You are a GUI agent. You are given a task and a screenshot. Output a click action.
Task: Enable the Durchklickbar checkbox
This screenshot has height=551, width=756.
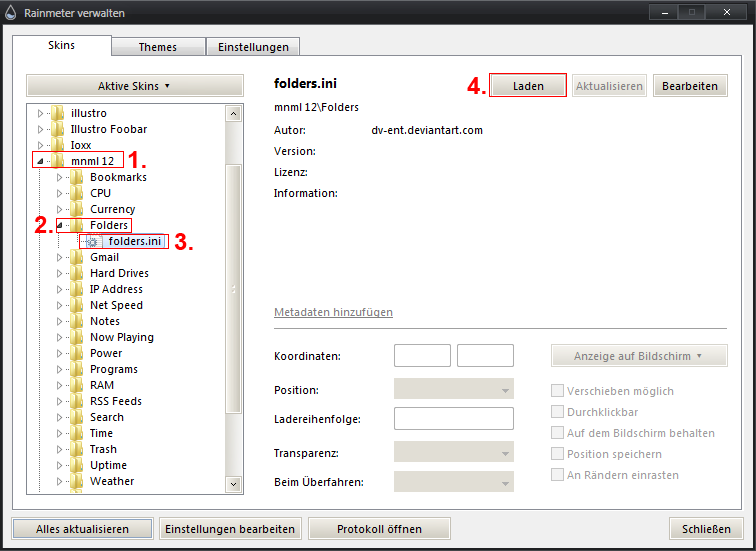[x=558, y=412]
